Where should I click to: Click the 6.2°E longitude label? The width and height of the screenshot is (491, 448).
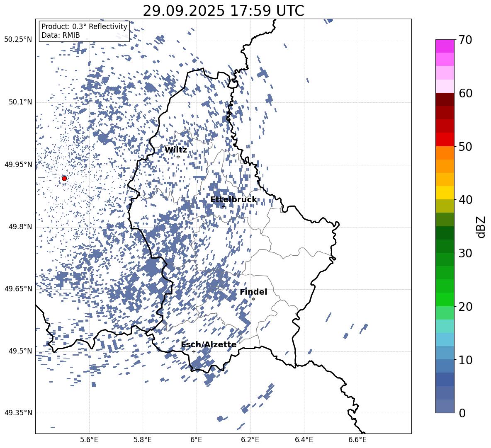click(250, 440)
